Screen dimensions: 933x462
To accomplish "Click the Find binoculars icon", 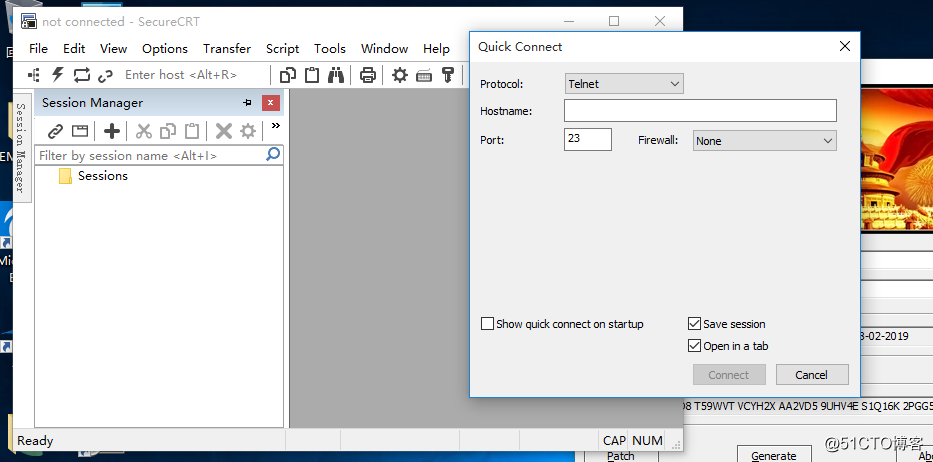I will 336,75.
